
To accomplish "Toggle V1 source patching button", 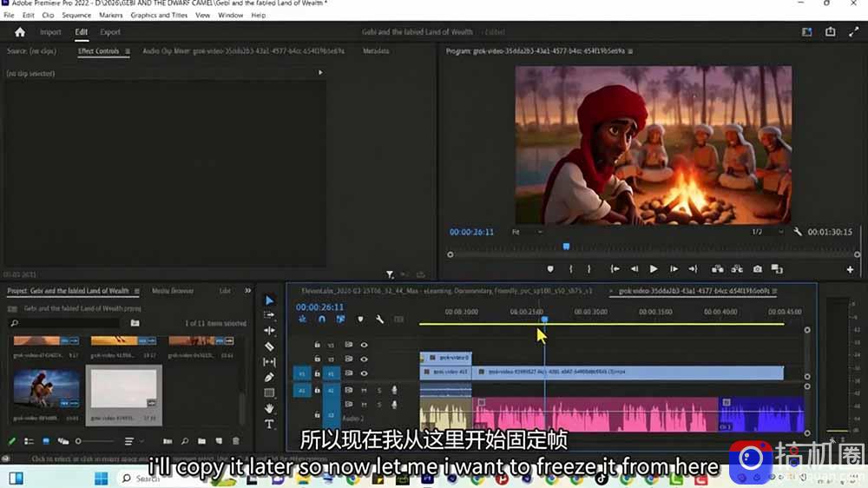I will 302,374.
